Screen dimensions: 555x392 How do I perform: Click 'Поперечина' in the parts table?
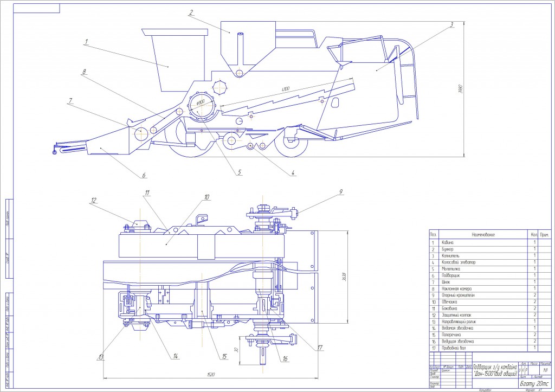451,335
